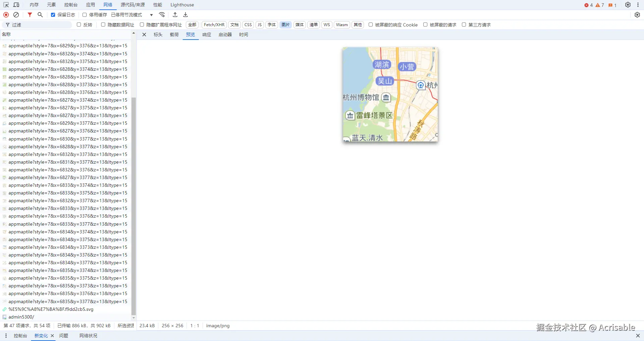The height and width of the screenshot is (341, 644).
Task: Close the request detail pane
Action: coord(144,35)
